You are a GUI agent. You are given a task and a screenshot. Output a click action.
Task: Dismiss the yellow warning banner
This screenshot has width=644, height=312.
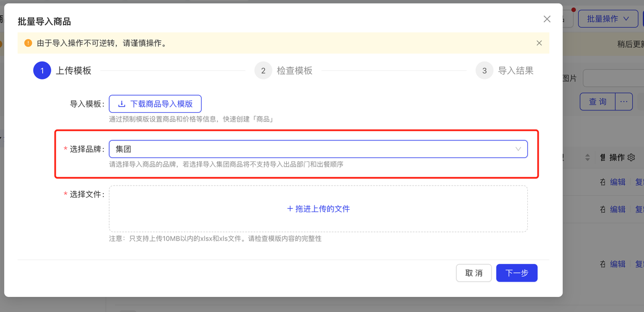539,43
